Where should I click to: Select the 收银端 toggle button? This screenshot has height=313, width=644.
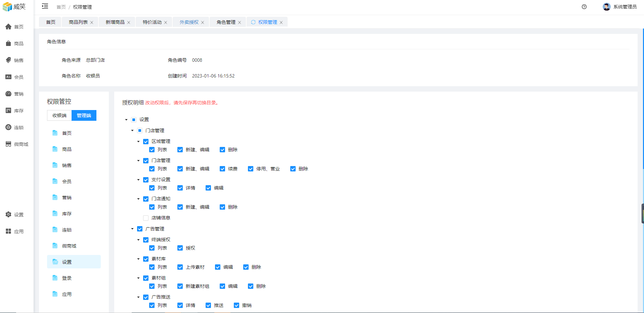pos(59,115)
